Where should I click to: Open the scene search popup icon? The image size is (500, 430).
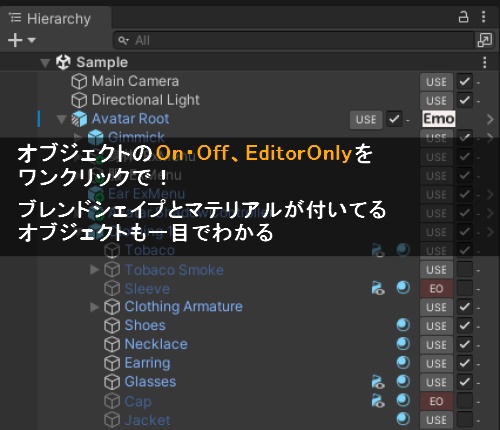pyautogui.click(x=485, y=40)
